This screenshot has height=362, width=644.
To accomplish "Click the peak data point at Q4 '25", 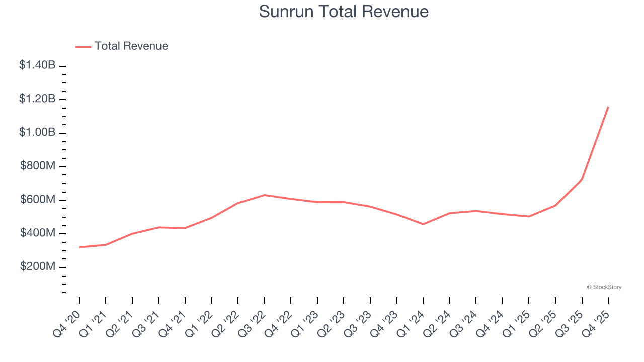I will click(607, 107).
